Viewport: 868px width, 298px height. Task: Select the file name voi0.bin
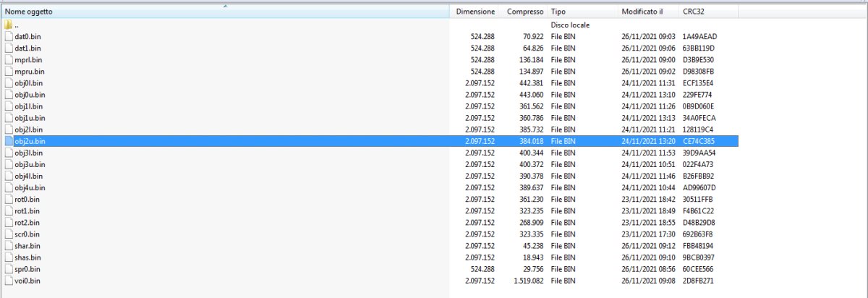click(x=27, y=280)
